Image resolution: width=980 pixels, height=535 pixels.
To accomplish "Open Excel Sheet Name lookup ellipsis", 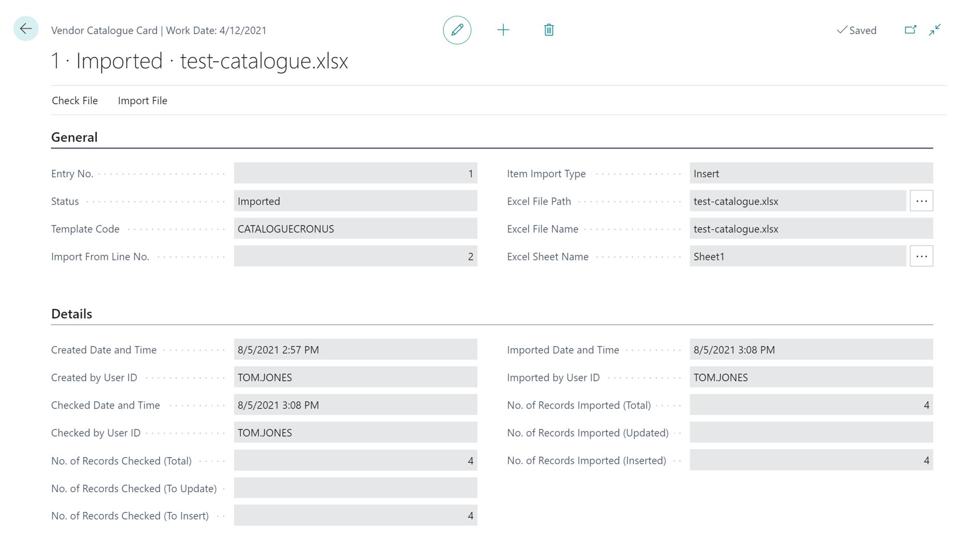I will (x=921, y=256).
